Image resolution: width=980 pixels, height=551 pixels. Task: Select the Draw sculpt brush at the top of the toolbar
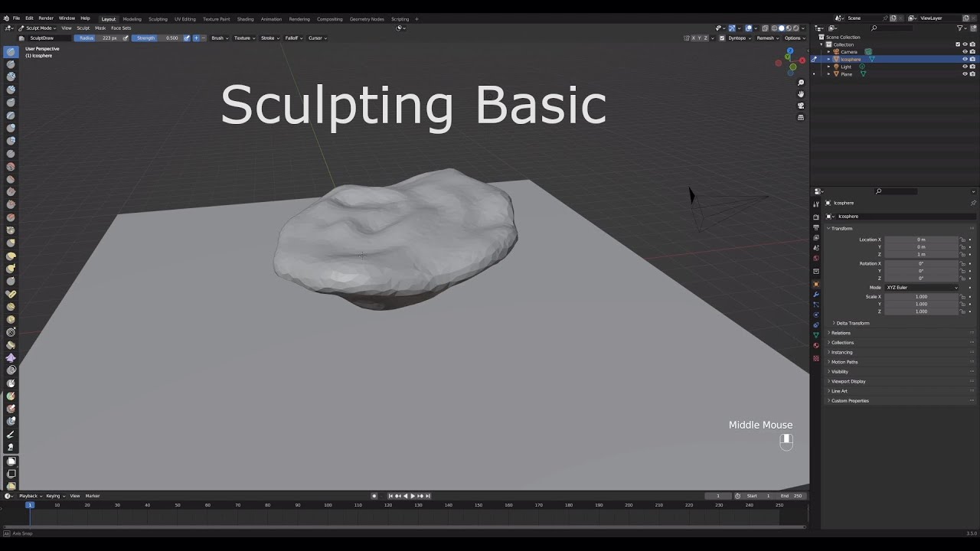[11, 52]
